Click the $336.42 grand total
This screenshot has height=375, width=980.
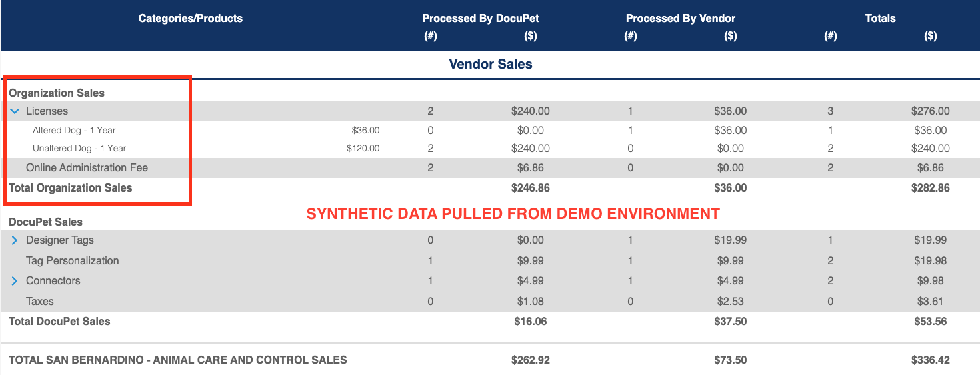[x=931, y=360]
